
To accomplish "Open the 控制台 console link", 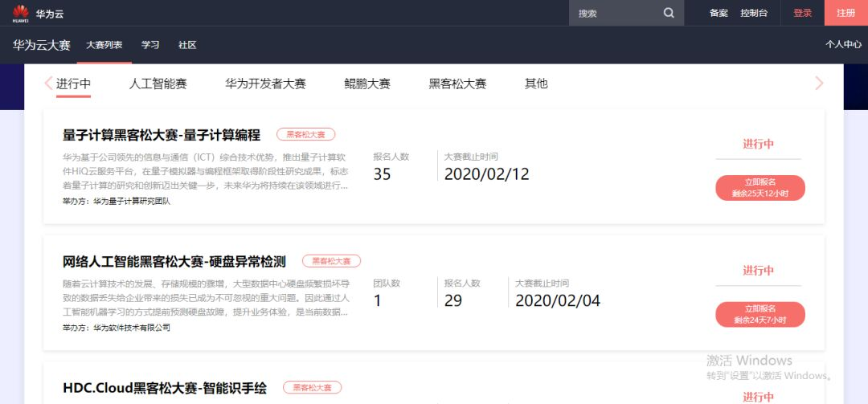I will click(x=754, y=14).
